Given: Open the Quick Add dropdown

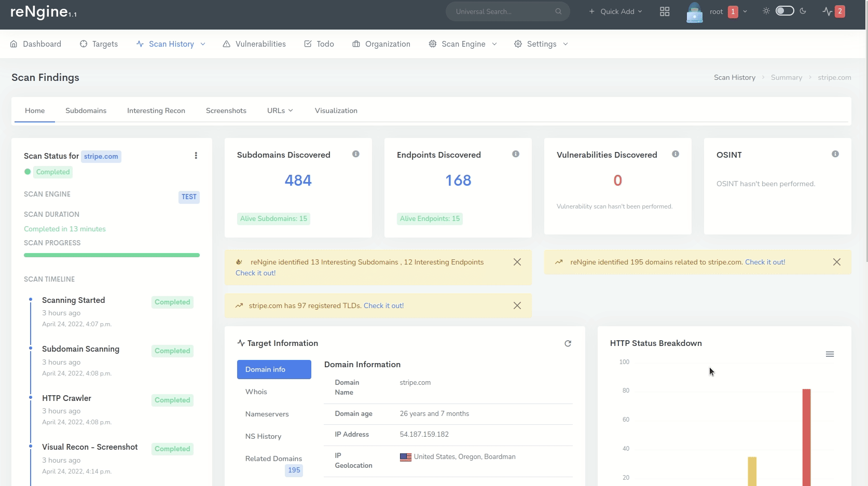Looking at the screenshot, I should point(616,11).
